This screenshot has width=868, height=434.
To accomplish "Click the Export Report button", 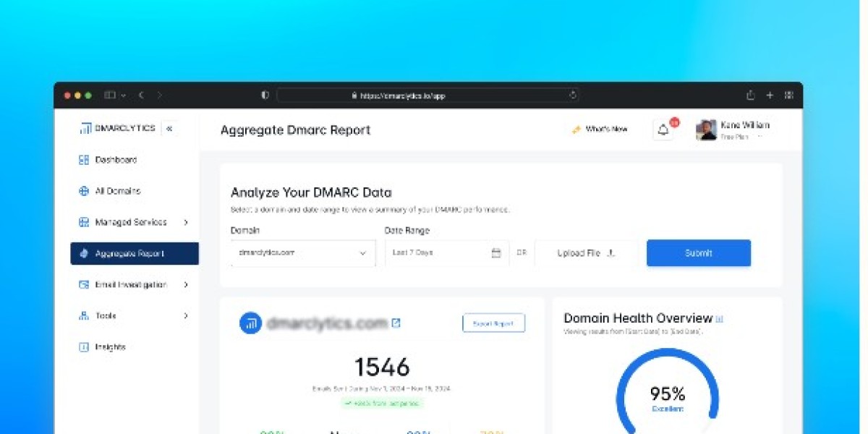I will point(493,323).
